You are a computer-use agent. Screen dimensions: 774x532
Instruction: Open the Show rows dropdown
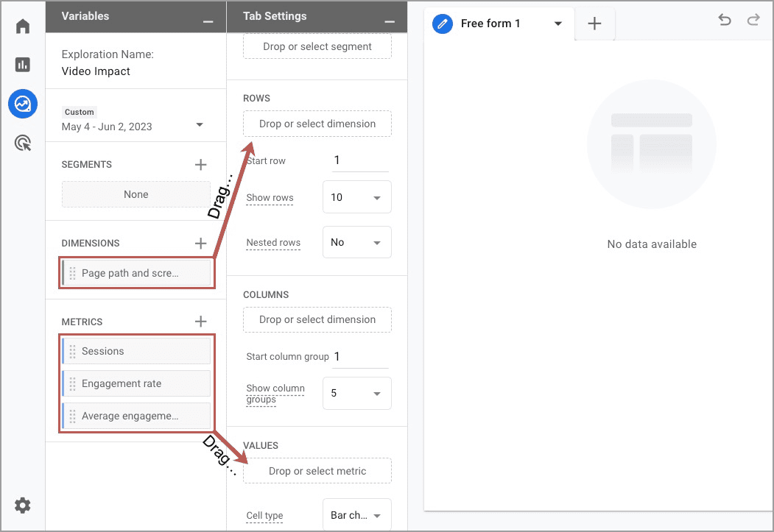click(357, 197)
